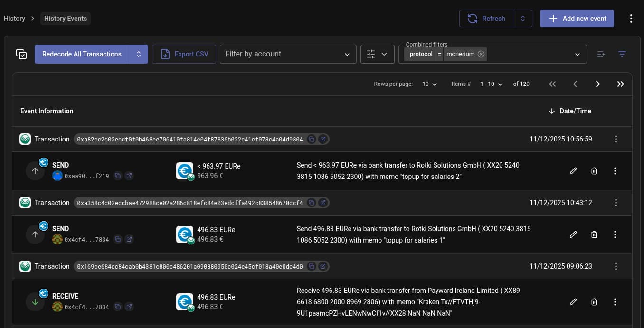Copy transaction hash starting with 0xa82cc2c0
The width and height of the screenshot is (644, 328).
[312, 139]
